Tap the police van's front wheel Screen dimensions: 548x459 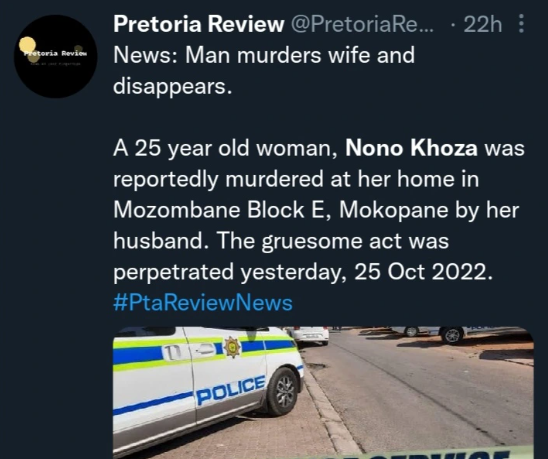tap(282, 391)
